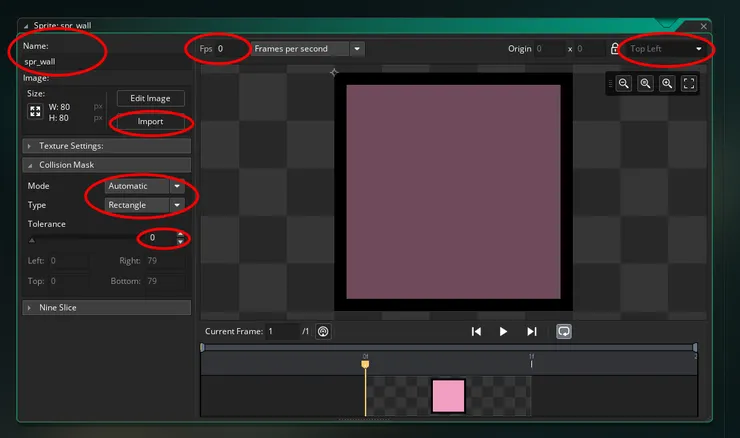Click the zoom toolbar drag handle
The width and height of the screenshot is (740, 438).
610,84
